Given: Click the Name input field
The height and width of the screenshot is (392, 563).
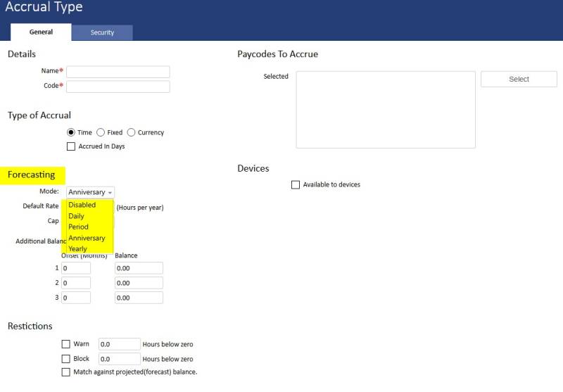Looking at the screenshot, I should (x=118, y=72).
